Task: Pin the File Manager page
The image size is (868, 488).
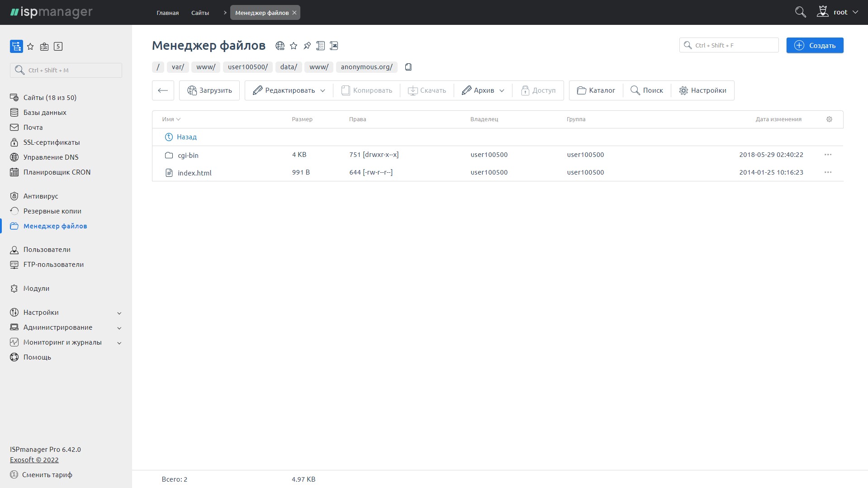Action: coord(307,46)
